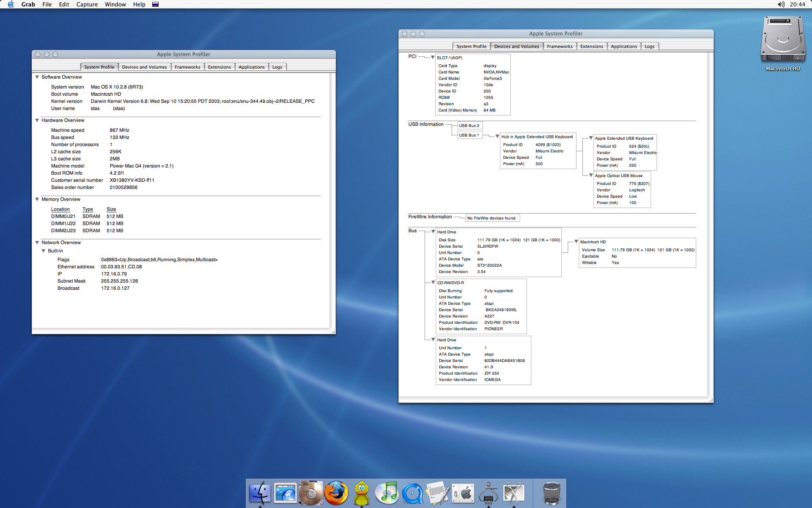Click the Finder icon in the dock
This screenshot has width=812, height=508.
[260, 493]
